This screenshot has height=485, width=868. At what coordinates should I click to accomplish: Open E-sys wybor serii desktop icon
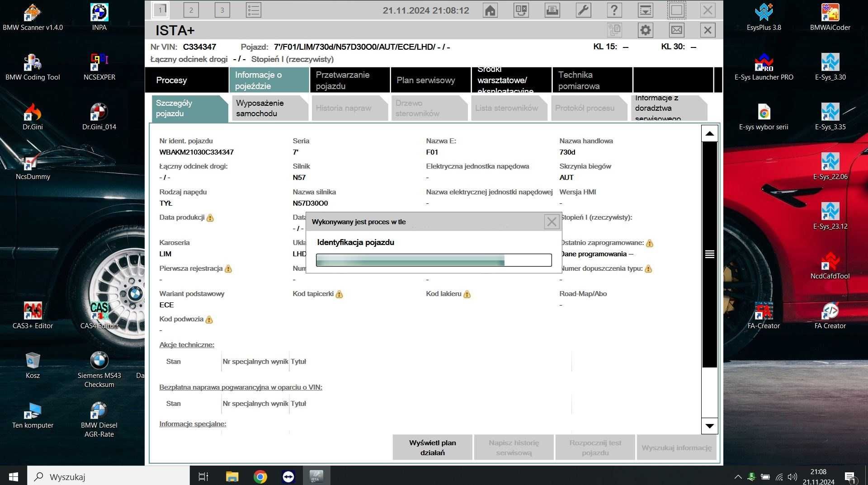(764, 117)
